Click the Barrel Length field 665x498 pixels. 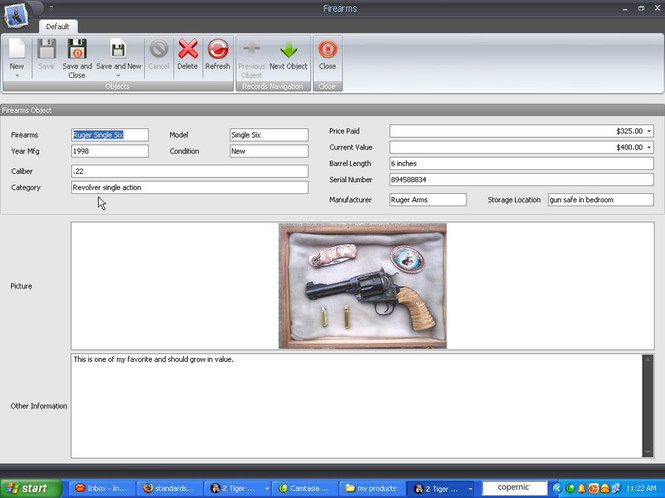click(x=521, y=163)
